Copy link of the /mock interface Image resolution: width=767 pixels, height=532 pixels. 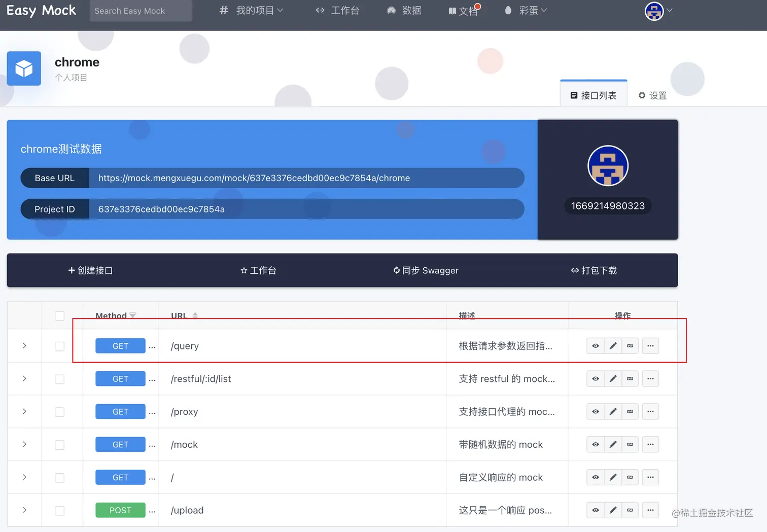630,445
